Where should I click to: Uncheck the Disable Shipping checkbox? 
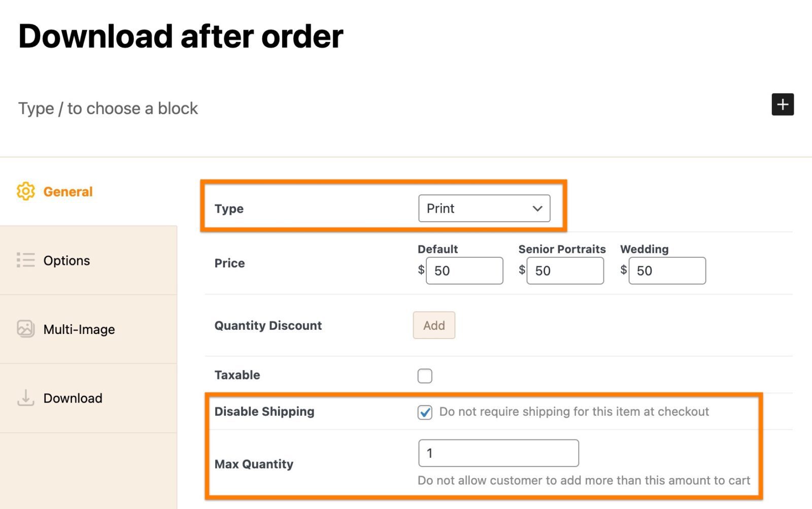click(x=425, y=412)
